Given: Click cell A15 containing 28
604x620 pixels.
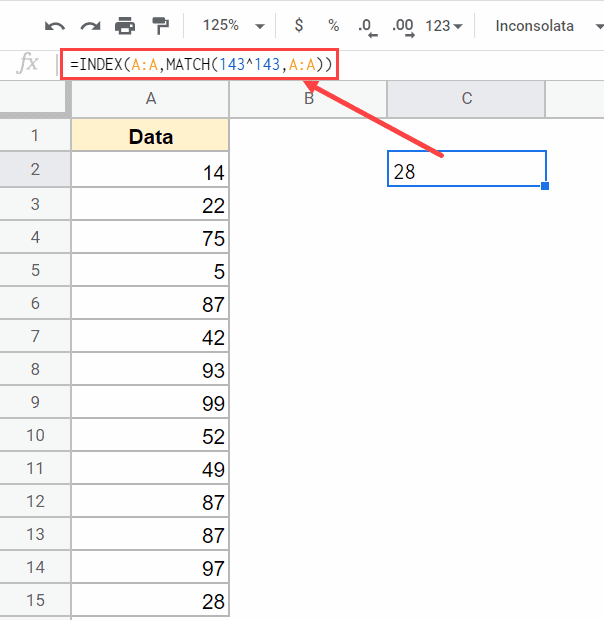Looking at the screenshot, I should pos(150,600).
